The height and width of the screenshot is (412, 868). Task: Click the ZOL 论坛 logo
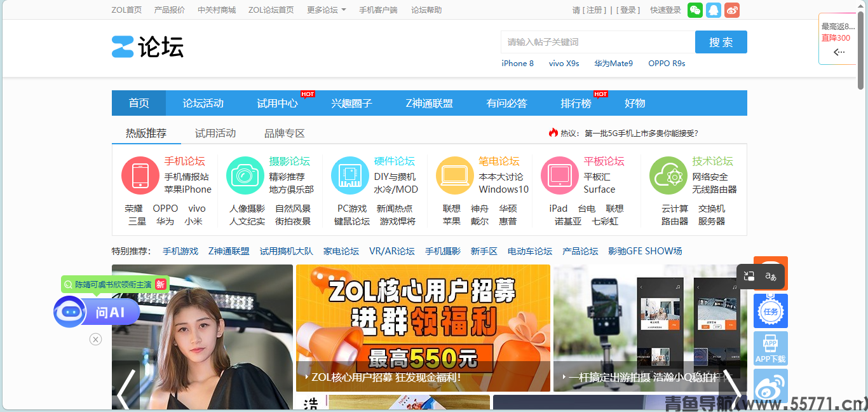tap(147, 46)
